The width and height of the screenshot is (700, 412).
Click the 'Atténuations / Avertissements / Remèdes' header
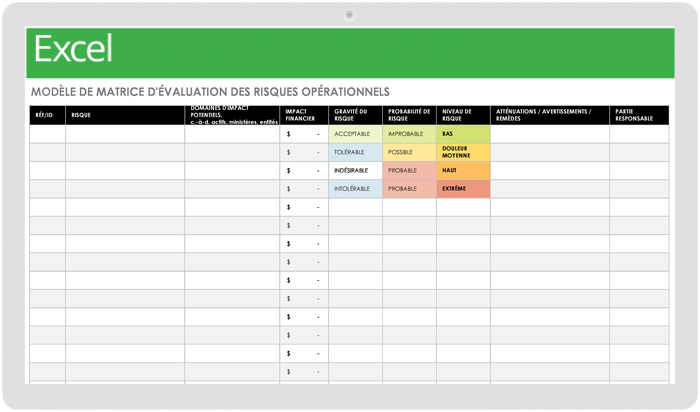pos(549,115)
